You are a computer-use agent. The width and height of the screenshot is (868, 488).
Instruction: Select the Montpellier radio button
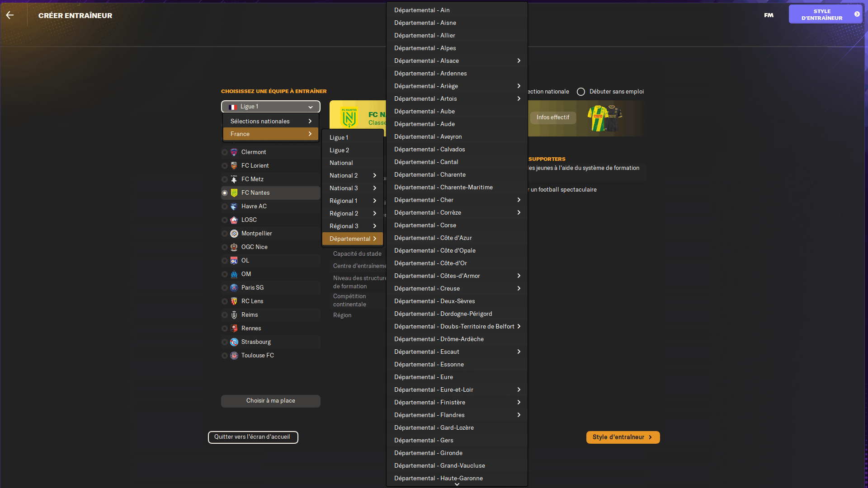225,234
